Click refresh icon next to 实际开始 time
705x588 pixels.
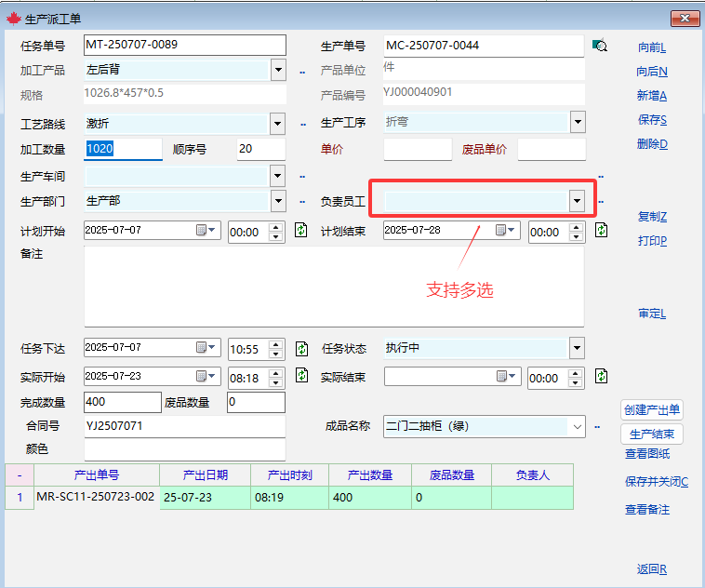point(301,376)
